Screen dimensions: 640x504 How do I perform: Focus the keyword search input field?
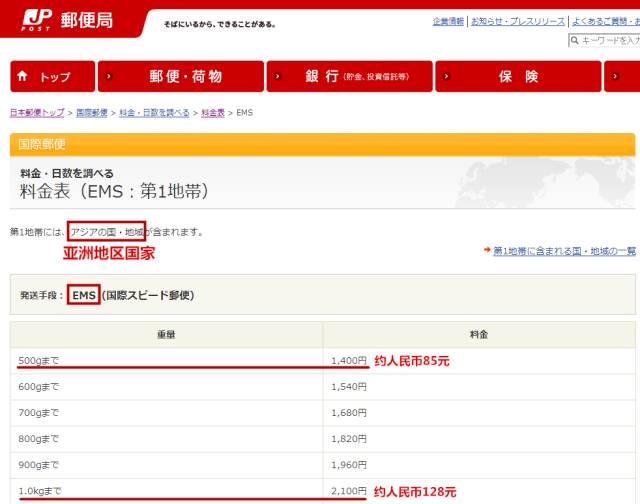click(604, 40)
